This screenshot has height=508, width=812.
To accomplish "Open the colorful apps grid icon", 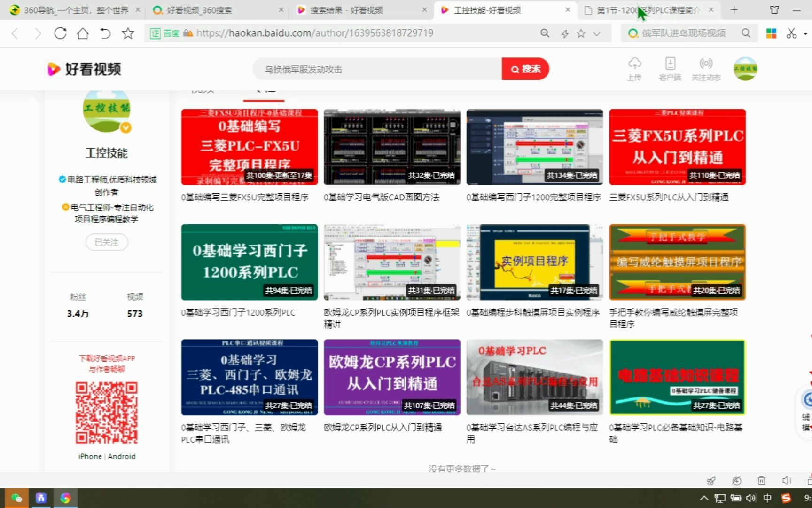I will (x=771, y=33).
